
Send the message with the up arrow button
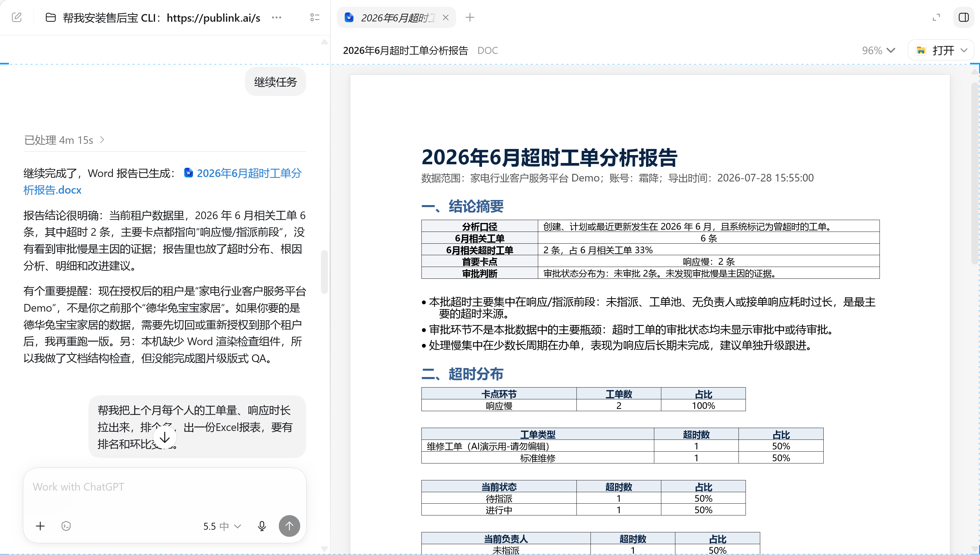coord(289,526)
